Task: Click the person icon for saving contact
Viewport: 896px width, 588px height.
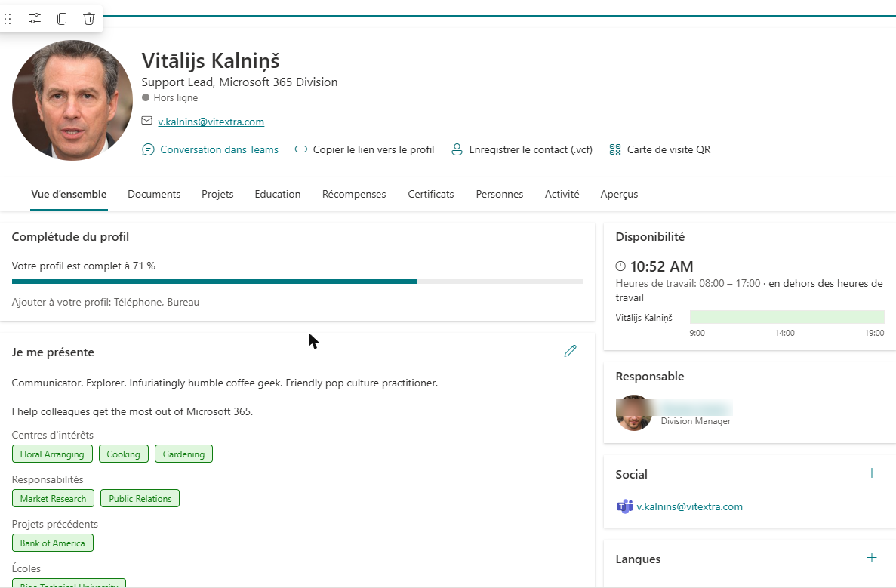Action: coord(457,149)
